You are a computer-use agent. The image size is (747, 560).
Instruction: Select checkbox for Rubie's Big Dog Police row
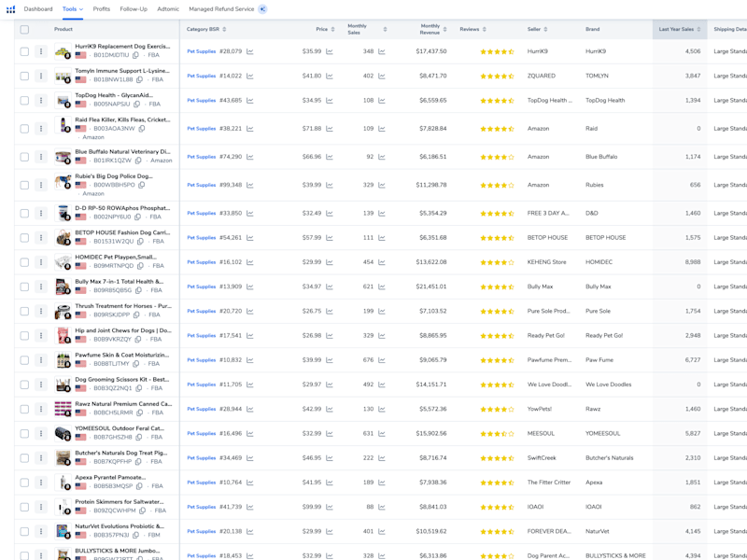[24, 185]
